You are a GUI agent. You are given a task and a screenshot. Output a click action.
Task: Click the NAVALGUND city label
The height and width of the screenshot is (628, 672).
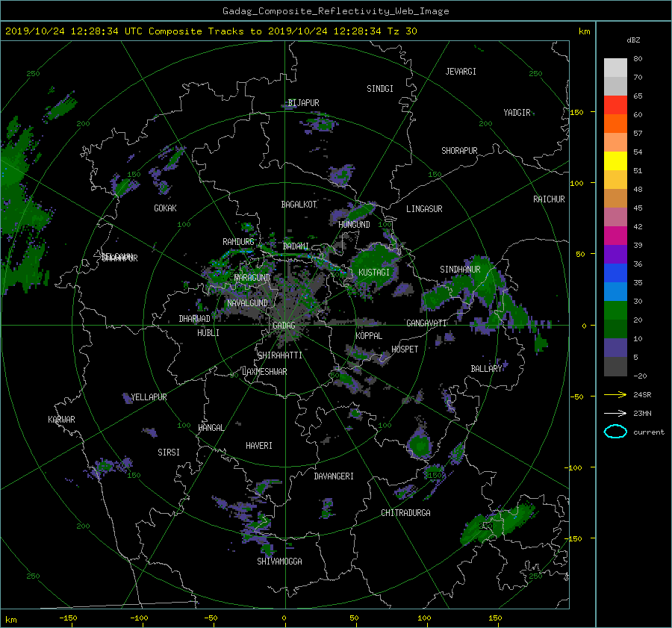(247, 303)
